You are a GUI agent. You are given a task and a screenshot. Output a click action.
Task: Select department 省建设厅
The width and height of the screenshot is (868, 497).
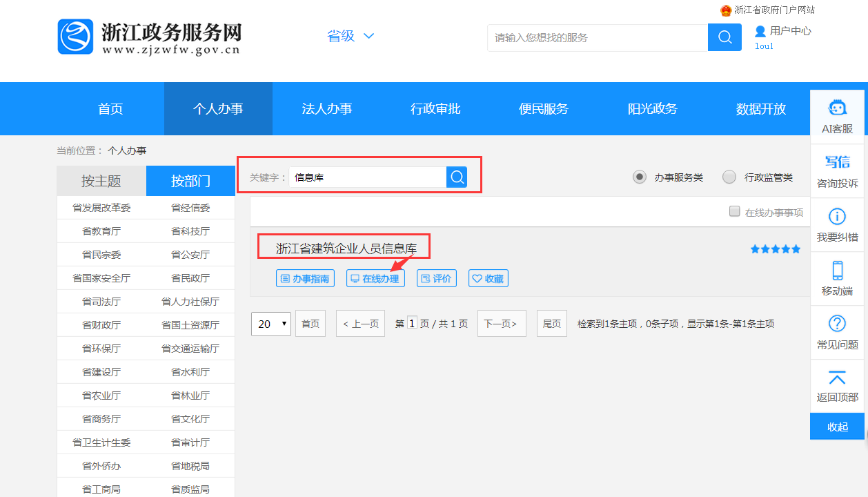pyautogui.click(x=101, y=372)
